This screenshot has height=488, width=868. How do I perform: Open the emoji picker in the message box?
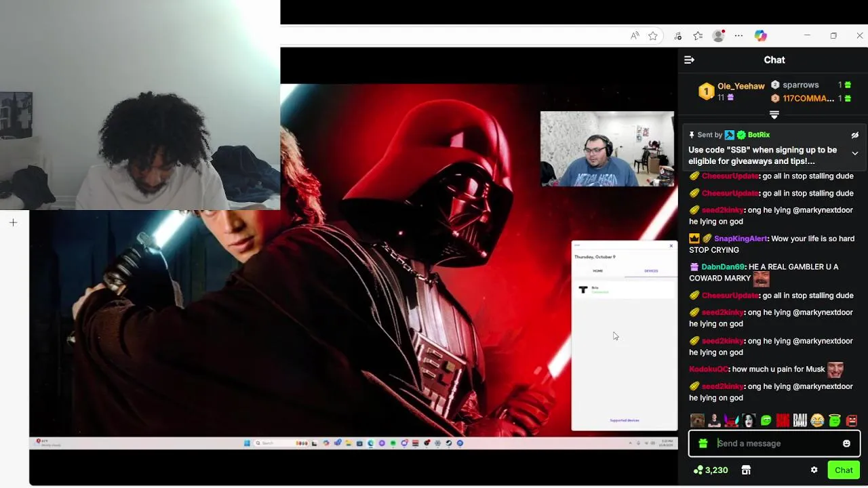(x=846, y=443)
